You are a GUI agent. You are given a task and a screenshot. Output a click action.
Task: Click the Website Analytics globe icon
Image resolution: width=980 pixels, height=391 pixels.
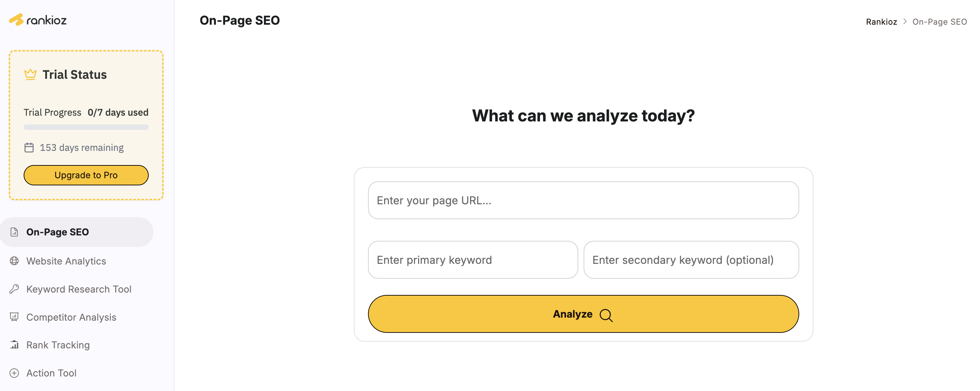pyautogui.click(x=15, y=261)
